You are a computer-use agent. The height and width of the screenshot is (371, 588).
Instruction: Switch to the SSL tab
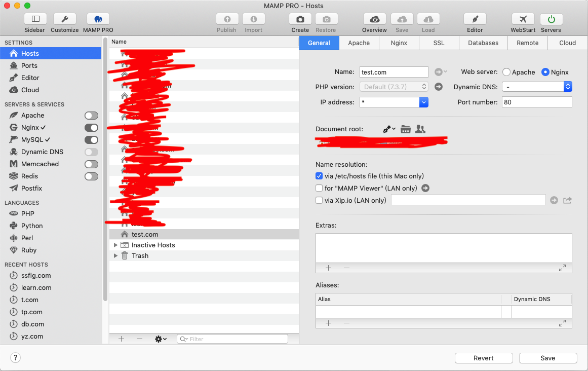pos(439,43)
